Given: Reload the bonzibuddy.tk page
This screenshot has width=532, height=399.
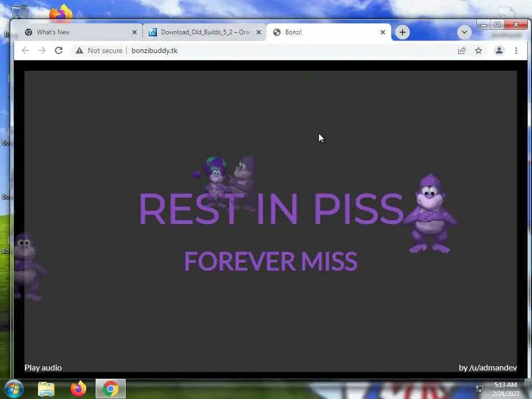Looking at the screenshot, I should click(x=59, y=50).
